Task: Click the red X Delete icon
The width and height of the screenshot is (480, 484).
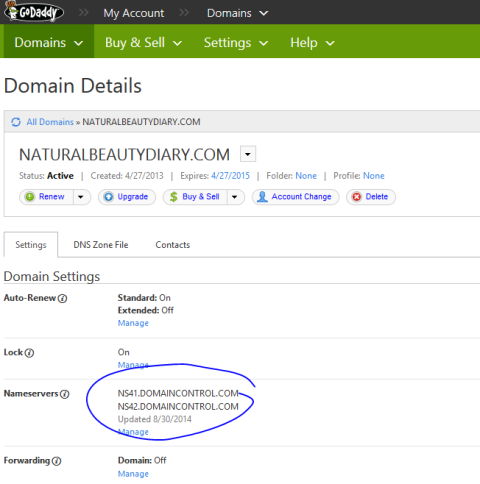Action: coord(357,197)
